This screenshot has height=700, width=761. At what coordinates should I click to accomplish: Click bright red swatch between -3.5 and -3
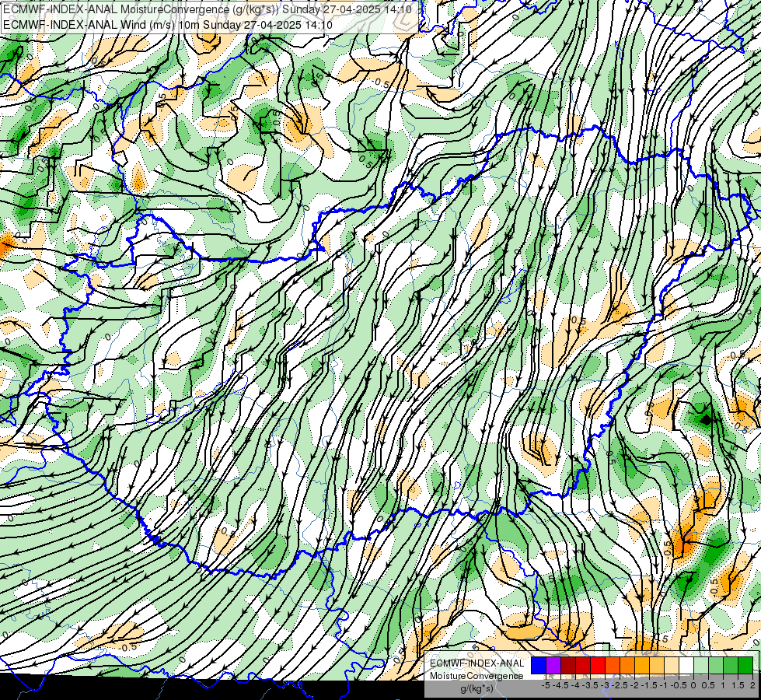(x=598, y=665)
